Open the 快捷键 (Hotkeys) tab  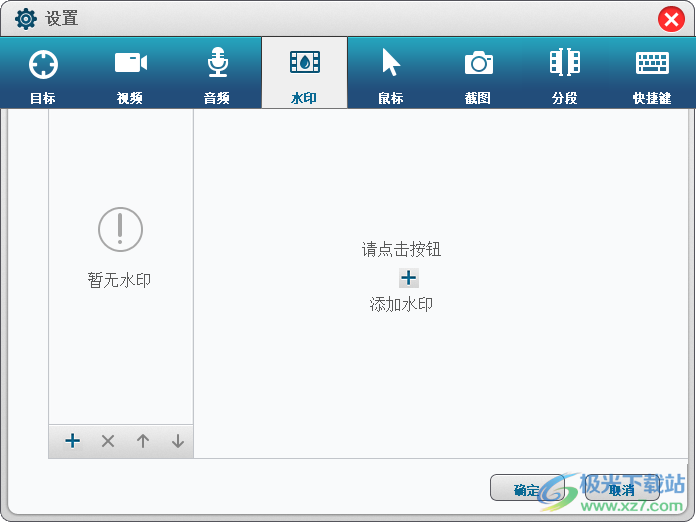(652, 73)
